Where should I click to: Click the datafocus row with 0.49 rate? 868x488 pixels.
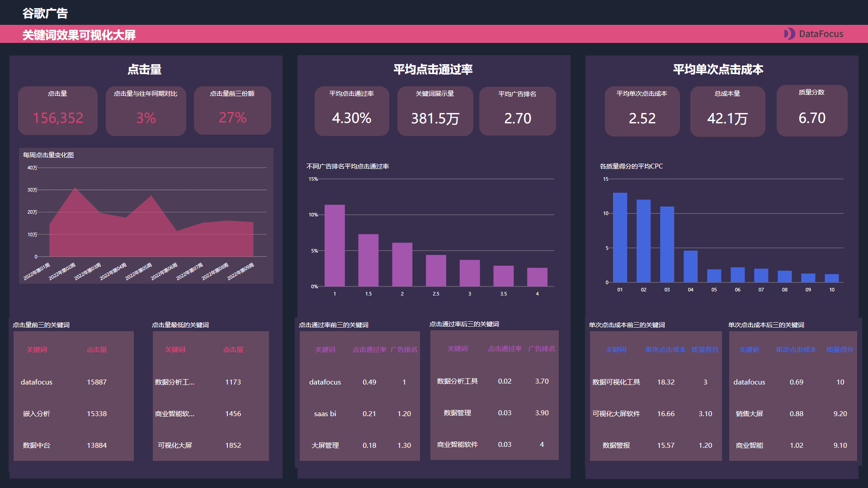coord(360,382)
